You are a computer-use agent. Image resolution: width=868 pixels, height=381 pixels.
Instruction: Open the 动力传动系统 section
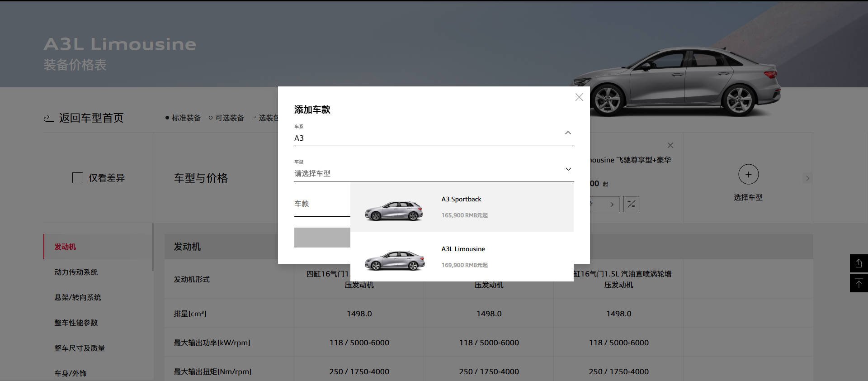(x=76, y=272)
